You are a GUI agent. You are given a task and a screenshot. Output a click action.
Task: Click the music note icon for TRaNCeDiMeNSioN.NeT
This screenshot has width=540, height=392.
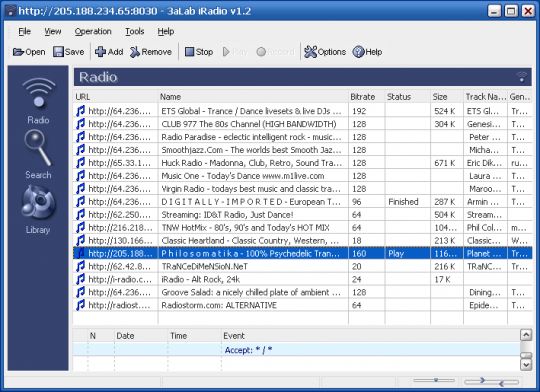pos(81,266)
